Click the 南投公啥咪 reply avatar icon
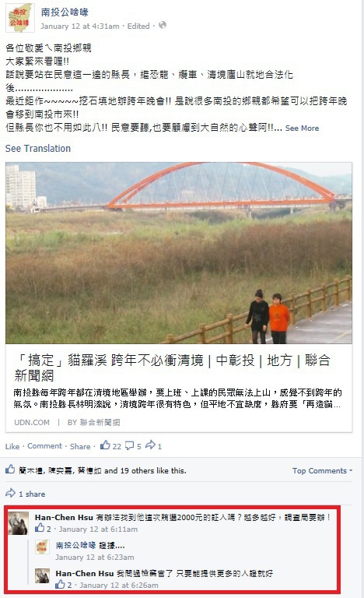The width and height of the screenshot is (364, 598). (x=42, y=547)
